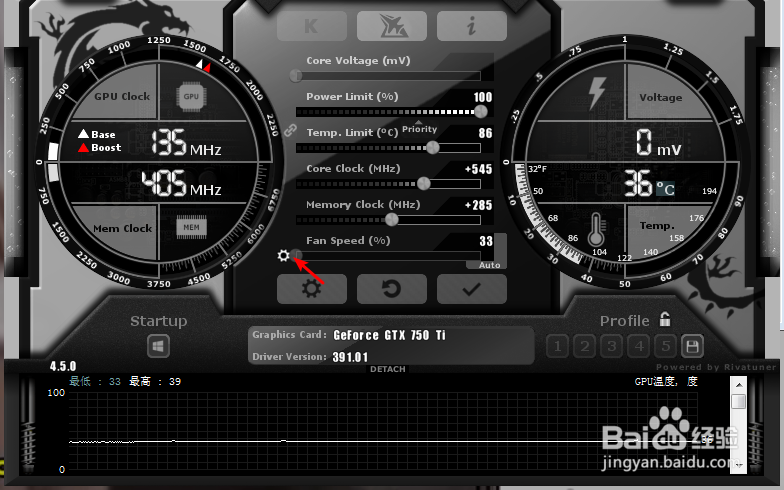Click the Memory Clock slider handle
This screenshot has width=784, height=490.
[392, 220]
